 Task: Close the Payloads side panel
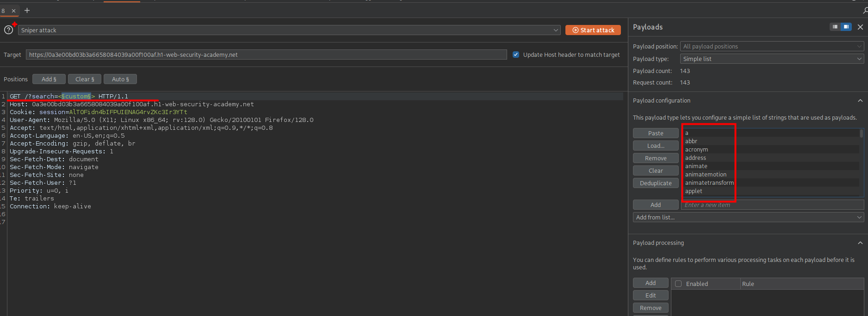[860, 27]
